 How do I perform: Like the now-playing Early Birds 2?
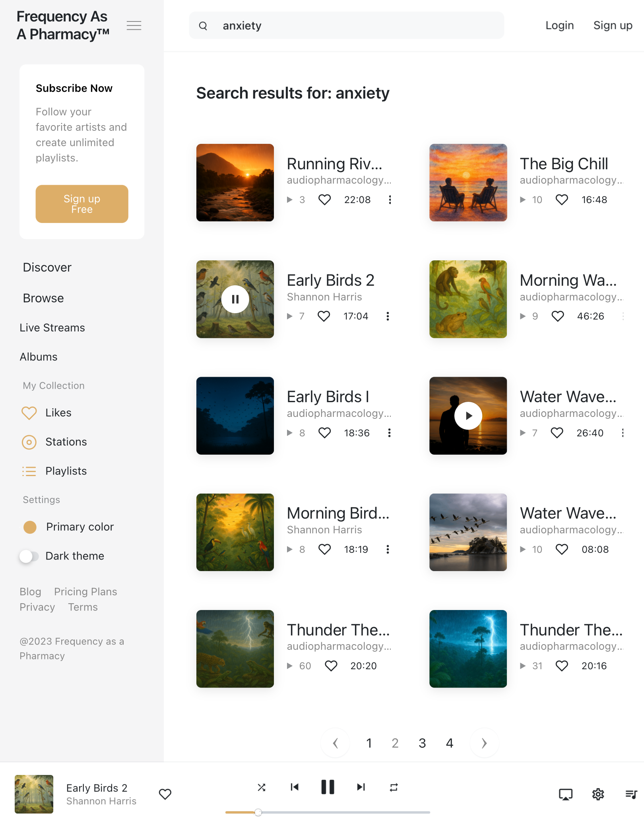tap(165, 794)
